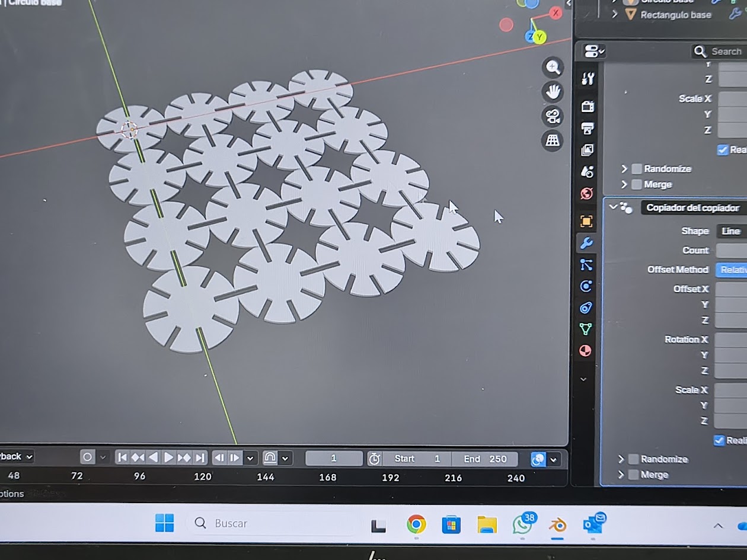Screen dimensions: 747x560
Task: Click the Rotation X value field
Action: coord(730,340)
